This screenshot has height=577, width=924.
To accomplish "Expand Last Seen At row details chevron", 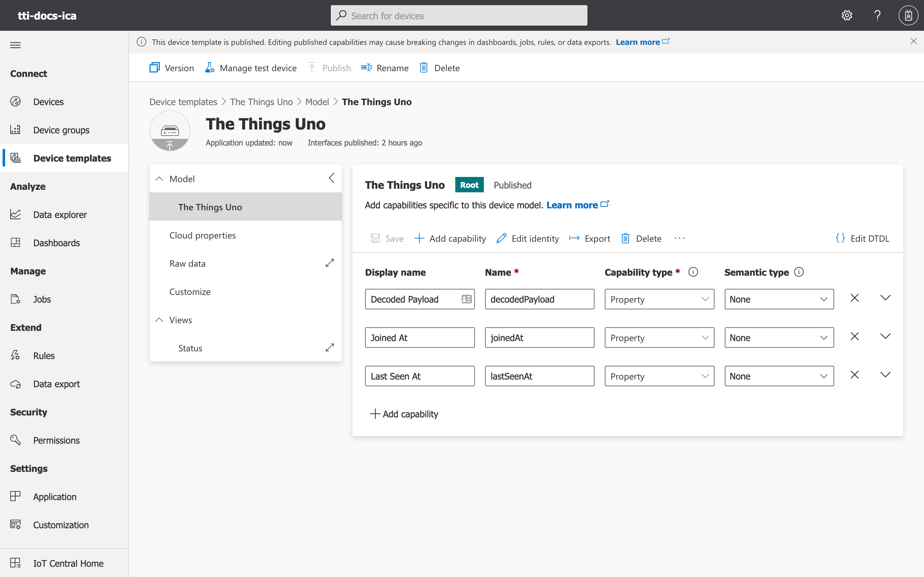I will (885, 375).
